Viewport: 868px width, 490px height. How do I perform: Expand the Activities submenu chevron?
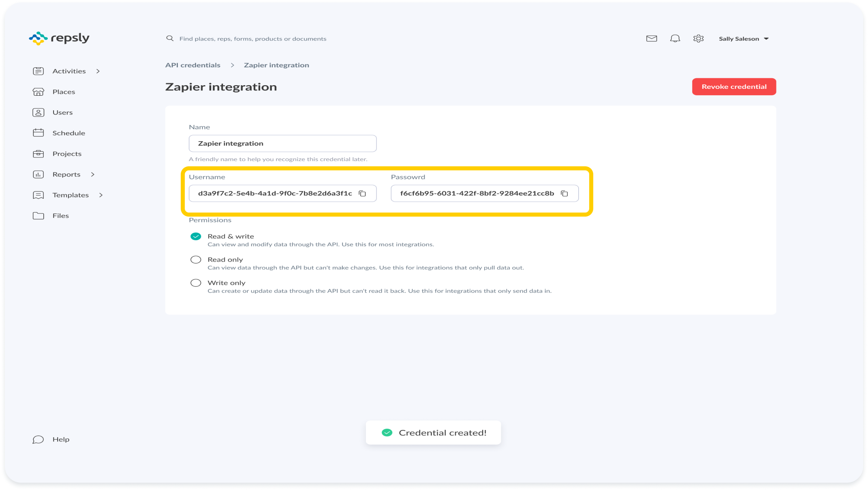coord(98,71)
